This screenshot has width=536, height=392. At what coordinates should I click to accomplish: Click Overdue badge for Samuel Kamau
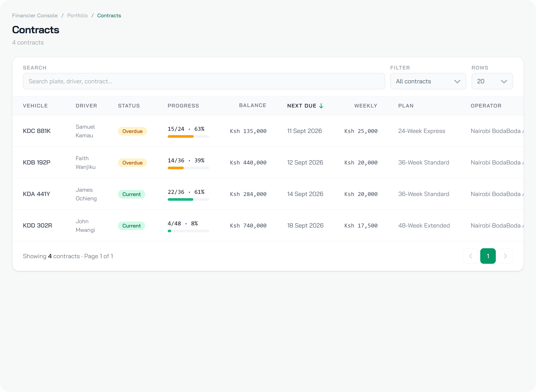(132, 131)
